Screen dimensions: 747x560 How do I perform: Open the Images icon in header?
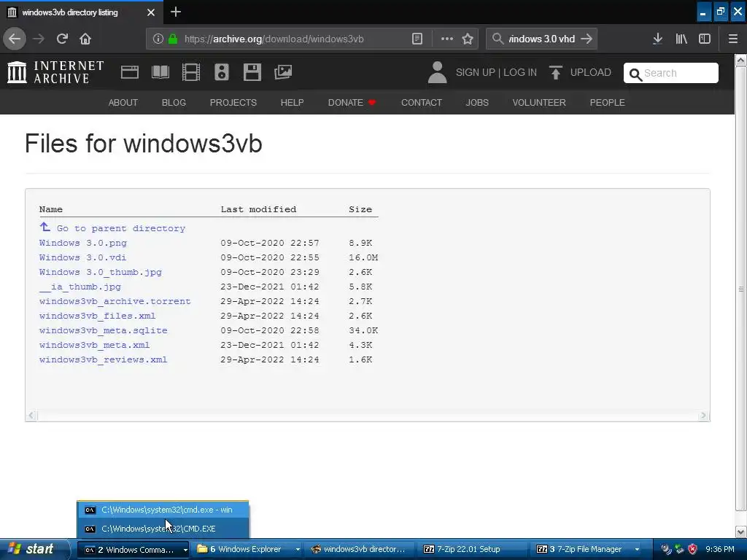(283, 72)
